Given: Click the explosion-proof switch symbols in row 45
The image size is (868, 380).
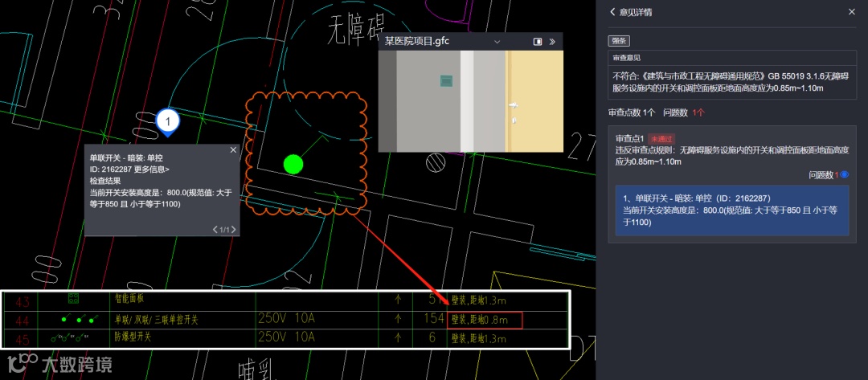Looking at the screenshot, I should pyautogui.click(x=70, y=337).
